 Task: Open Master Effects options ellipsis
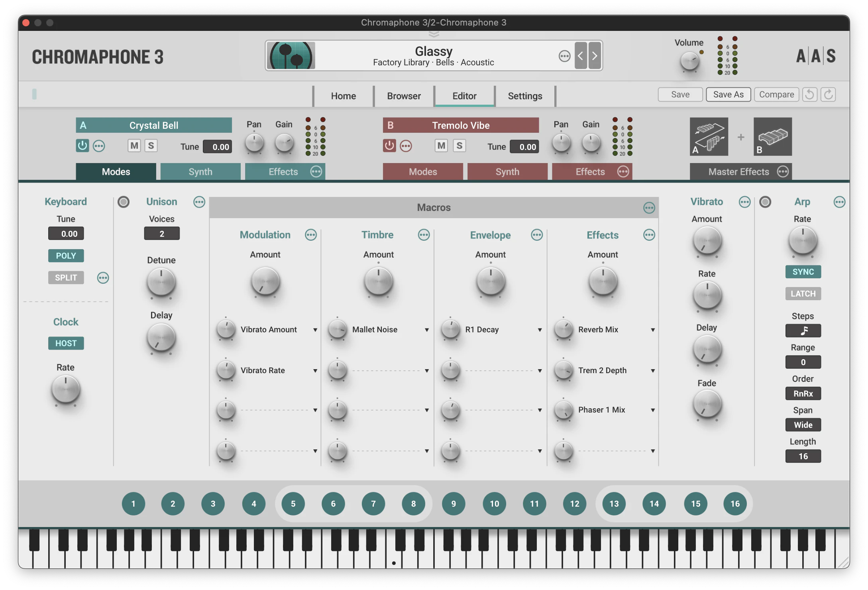783,172
